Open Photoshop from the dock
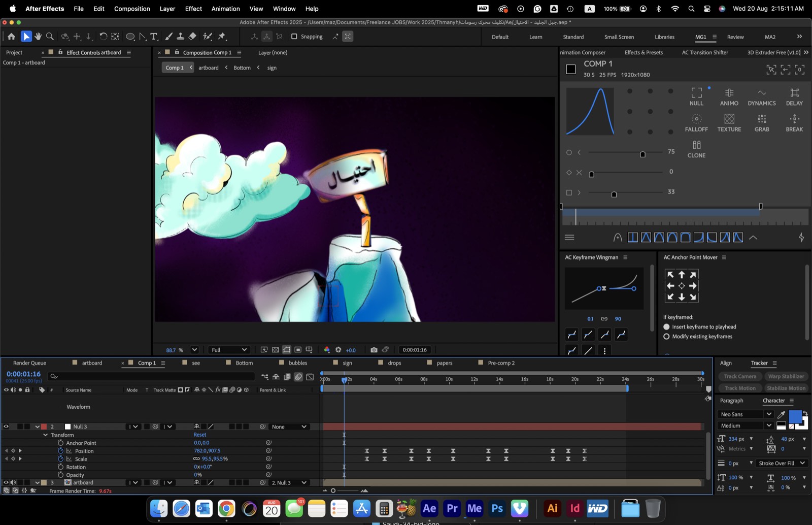 497,508
